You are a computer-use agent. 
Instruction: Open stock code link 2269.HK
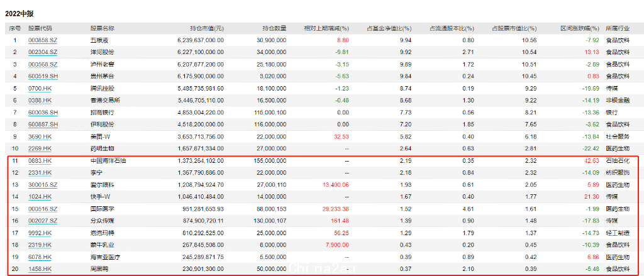coord(40,148)
